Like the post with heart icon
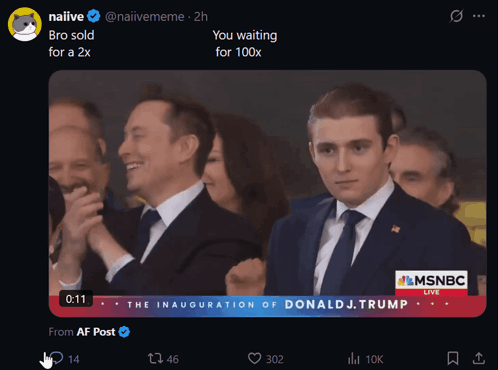Viewport: 498px width, 370px height. (254, 359)
